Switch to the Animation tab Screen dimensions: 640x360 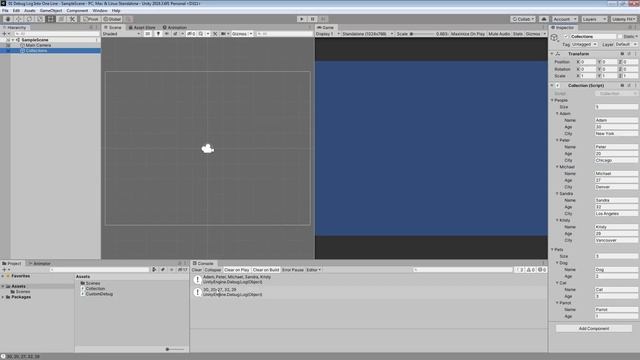(x=175, y=27)
